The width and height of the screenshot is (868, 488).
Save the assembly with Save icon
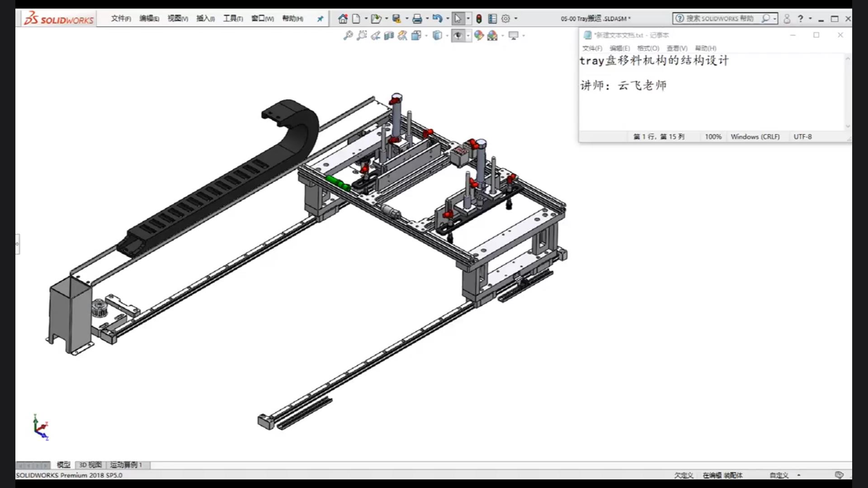pos(396,19)
